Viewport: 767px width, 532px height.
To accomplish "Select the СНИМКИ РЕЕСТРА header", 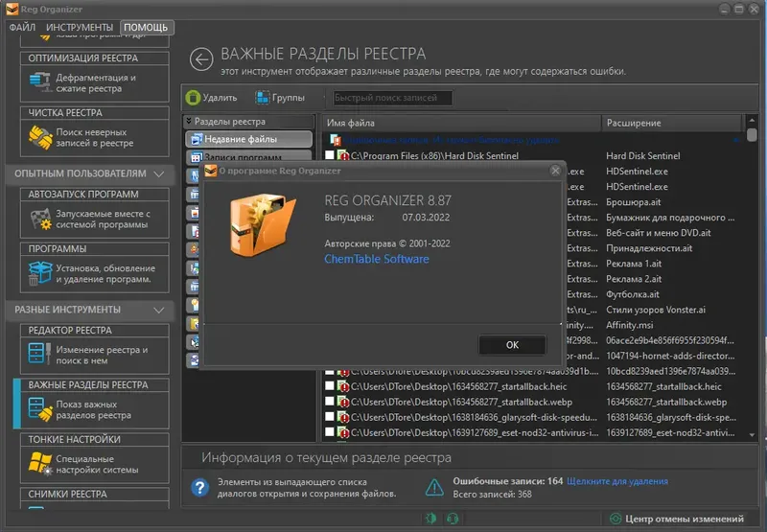I will [95, 494].
